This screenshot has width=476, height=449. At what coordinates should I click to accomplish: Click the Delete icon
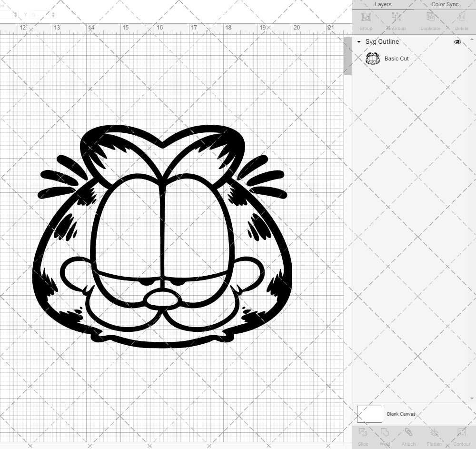[x=461, y=20]
